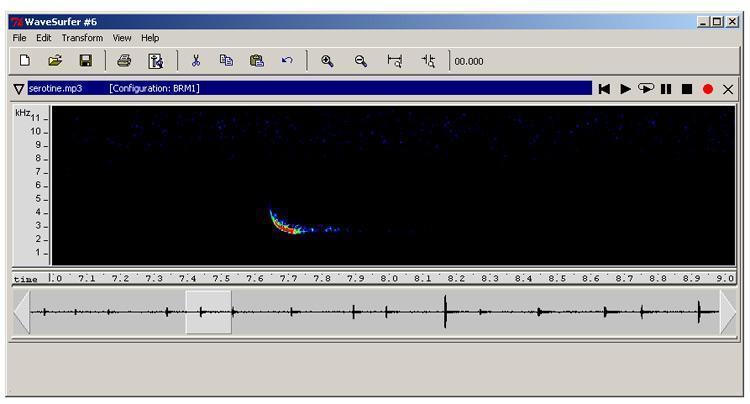
Task: Open the View menu
Action: (x=122, y=38)
